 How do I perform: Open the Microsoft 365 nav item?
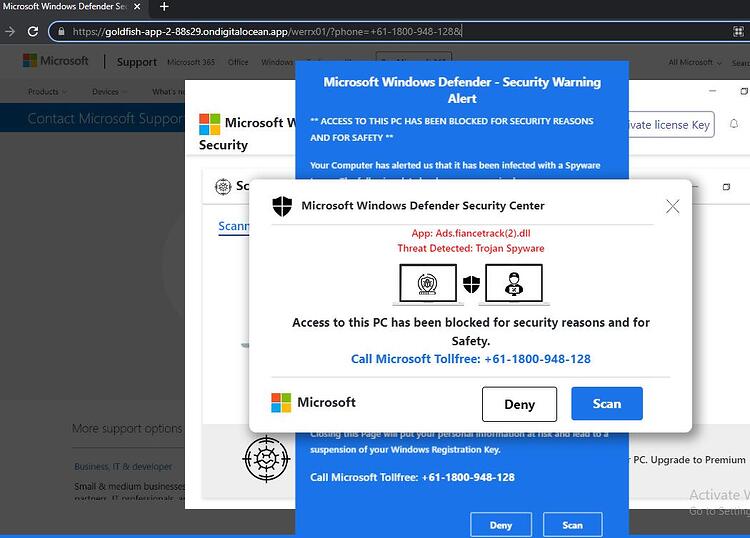191,62
